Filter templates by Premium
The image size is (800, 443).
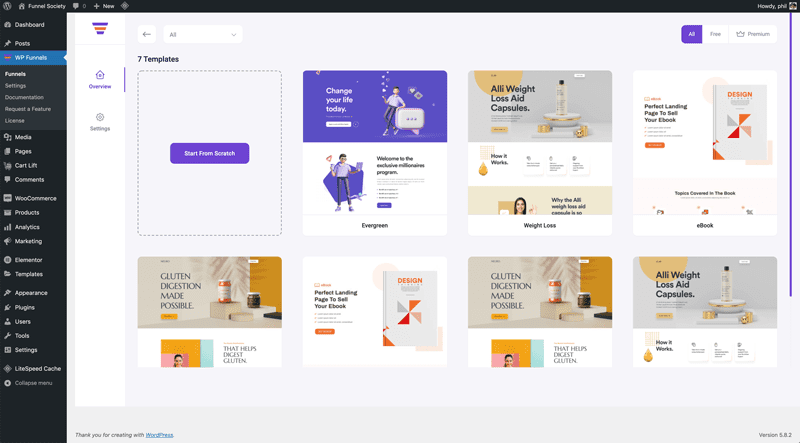(753, 34)
